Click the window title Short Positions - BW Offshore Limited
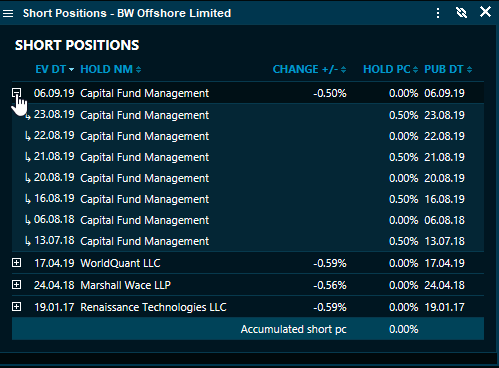 [x=127, y=13]
